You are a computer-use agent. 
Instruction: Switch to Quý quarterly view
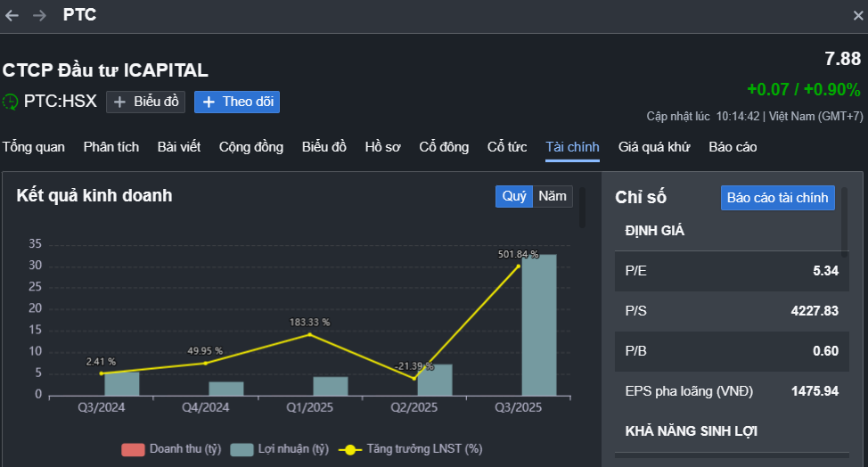514,196
